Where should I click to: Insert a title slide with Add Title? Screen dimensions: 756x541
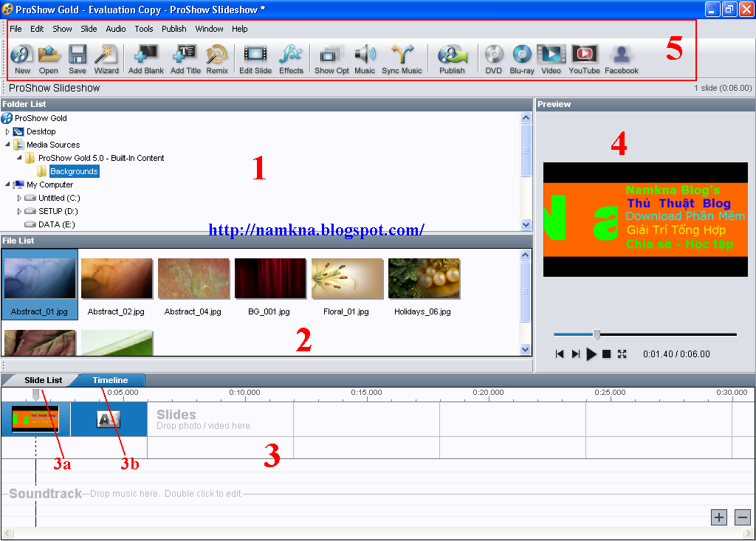(185, 59)
